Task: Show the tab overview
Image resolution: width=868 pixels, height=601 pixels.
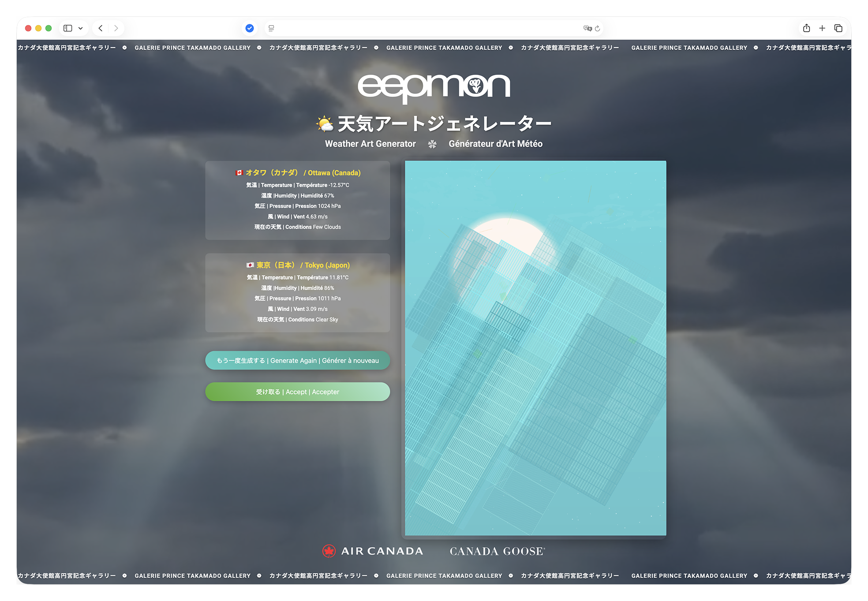Action: [x=838, y=28]
